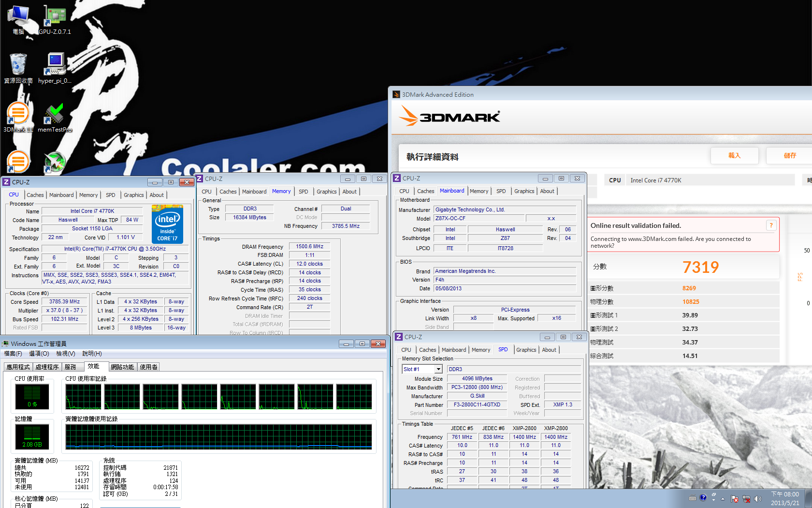Image resolution: width=812 pixels, height=508 pixels.
Task: Click the Windows 工作管理員 title bar icon
Action: click(x=6, y=344)
